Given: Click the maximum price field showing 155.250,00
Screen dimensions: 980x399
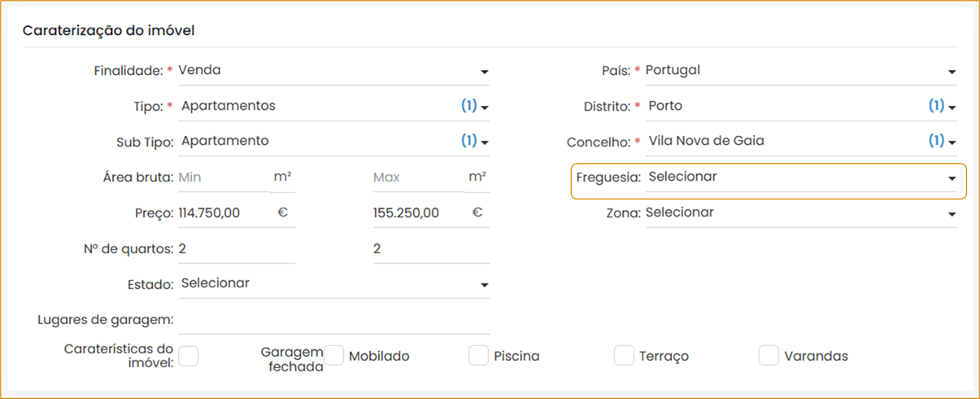Looking at the screenshot, I should [416, 213].
